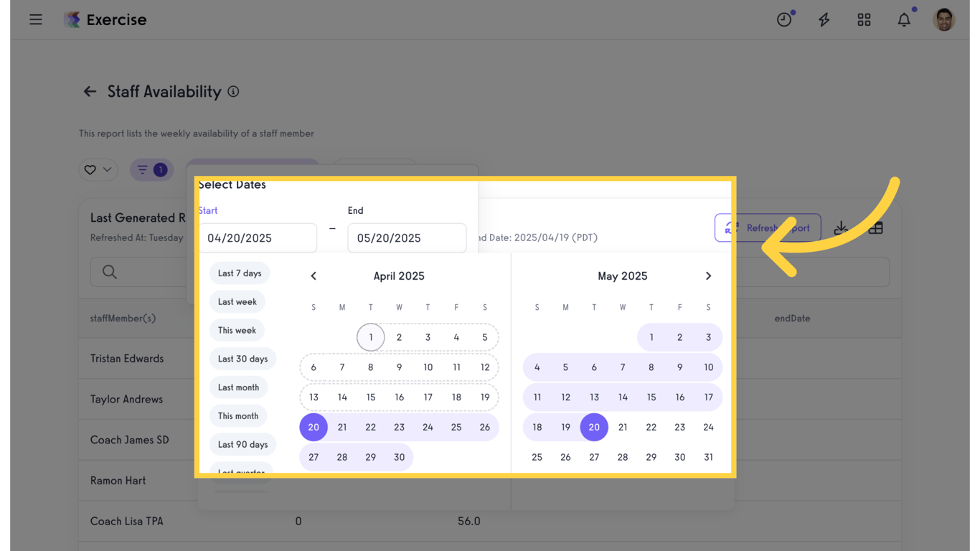Click the Start date input field
This screenshot has height=551, width=980.
point(258,237)
